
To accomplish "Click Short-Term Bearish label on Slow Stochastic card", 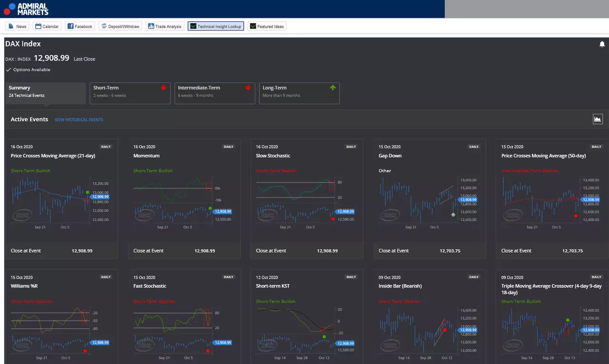I will [276, 171].
